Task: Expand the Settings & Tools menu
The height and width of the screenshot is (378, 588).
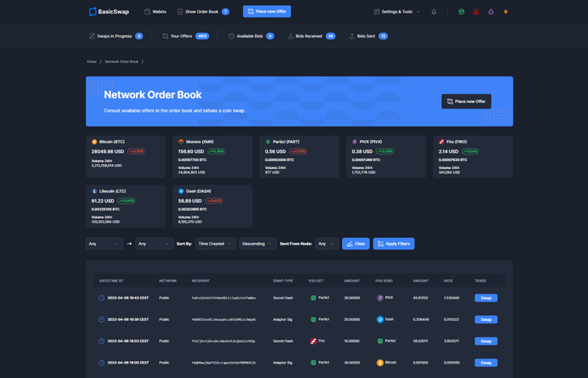Action: 397,12
